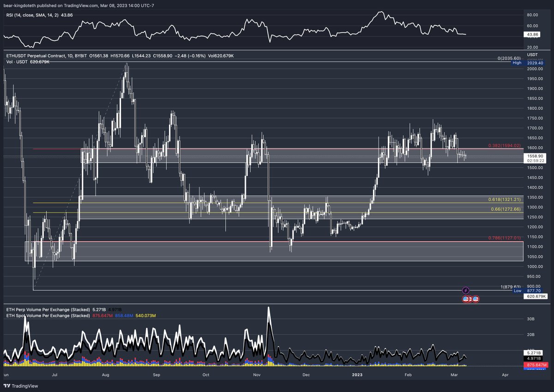The height and width of the screenshot is (392, 554).
Task: Select the Vol · USDT indicator legend
Action: [18, 61]
